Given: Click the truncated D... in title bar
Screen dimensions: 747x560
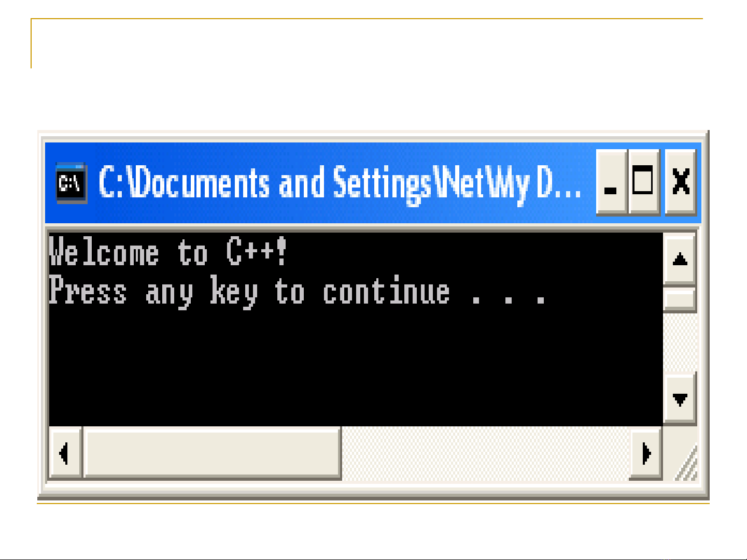Looking at the screenshot, I should coord(559,183).
